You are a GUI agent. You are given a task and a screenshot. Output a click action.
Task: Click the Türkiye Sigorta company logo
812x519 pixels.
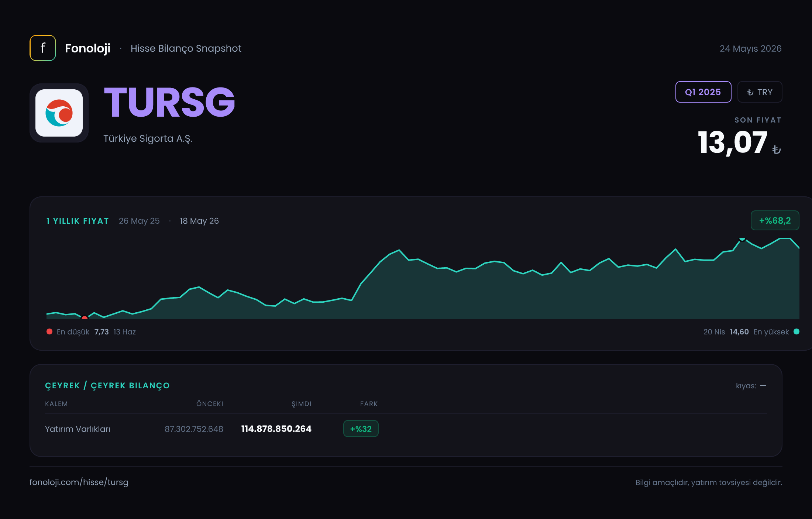(59, 113)
